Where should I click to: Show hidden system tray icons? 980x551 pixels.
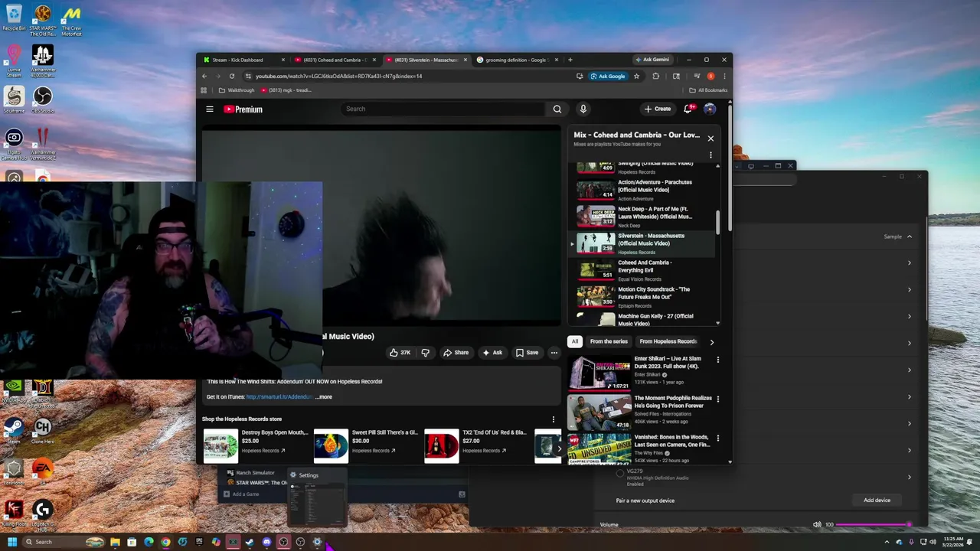point(887,542)
